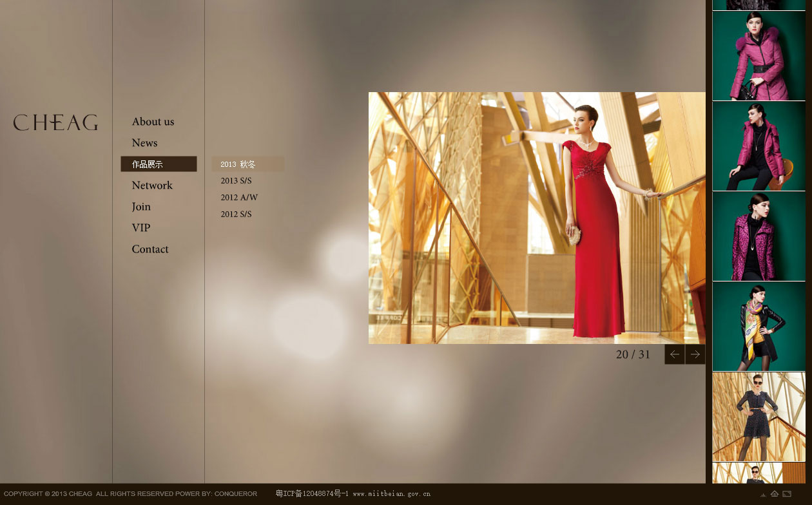Toggle the sound equalizer icon in footer
The image size is (812, 505).
coord(764,495)
